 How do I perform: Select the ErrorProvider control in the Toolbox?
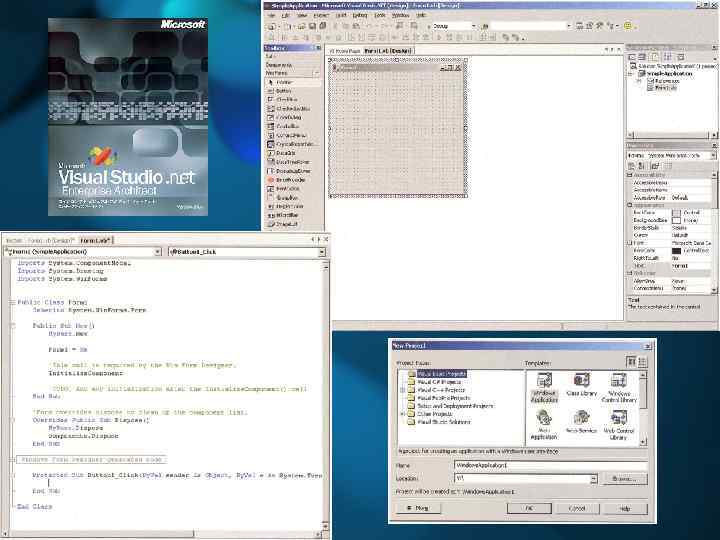pyautogui.click(x=292, y=180)
